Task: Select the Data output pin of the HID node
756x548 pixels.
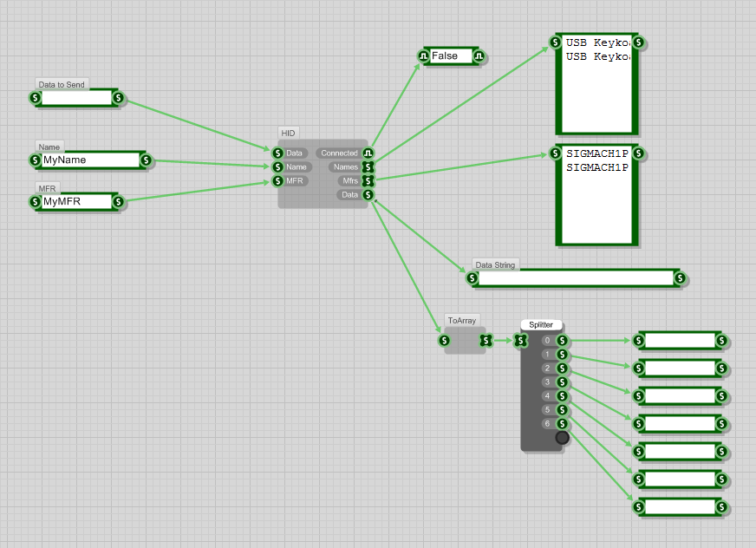Action: coord(367,195)
